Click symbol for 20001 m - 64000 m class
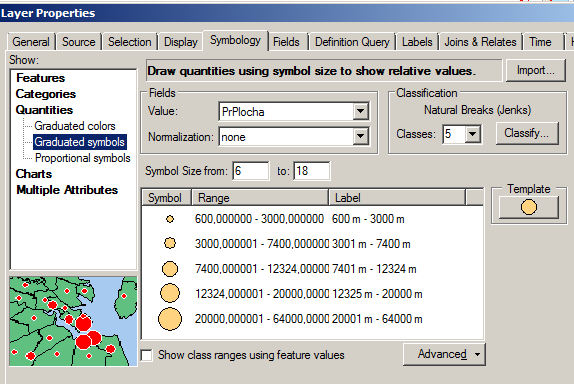This screenshot has height=384, width=574. tap(170, 319)
